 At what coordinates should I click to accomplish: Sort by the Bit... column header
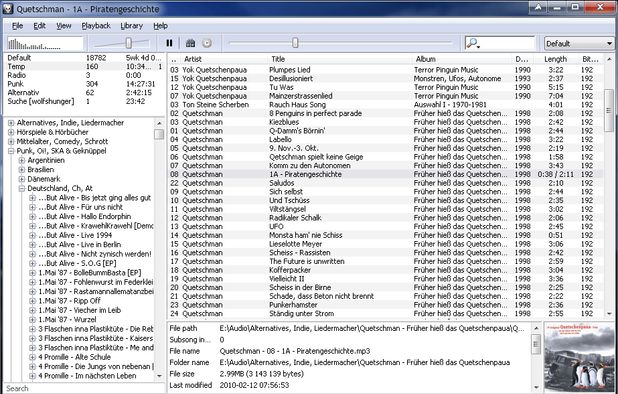pos(590,59)
